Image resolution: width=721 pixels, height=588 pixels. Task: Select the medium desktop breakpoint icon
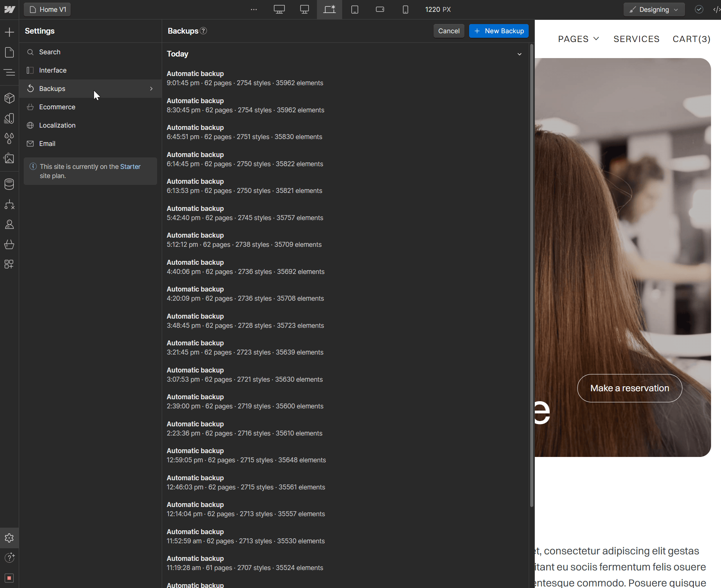click(x=305, y=10)
